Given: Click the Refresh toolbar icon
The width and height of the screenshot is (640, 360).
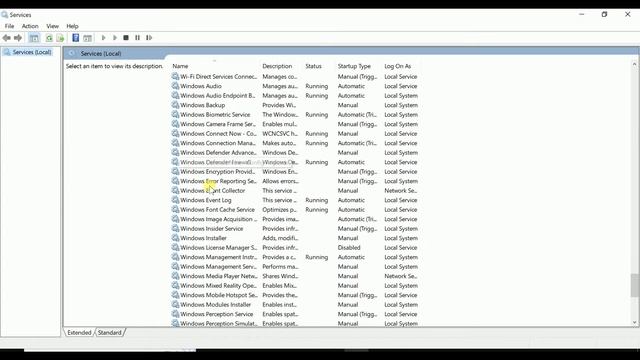Looking at the screenshot, I should coord(49,38).
